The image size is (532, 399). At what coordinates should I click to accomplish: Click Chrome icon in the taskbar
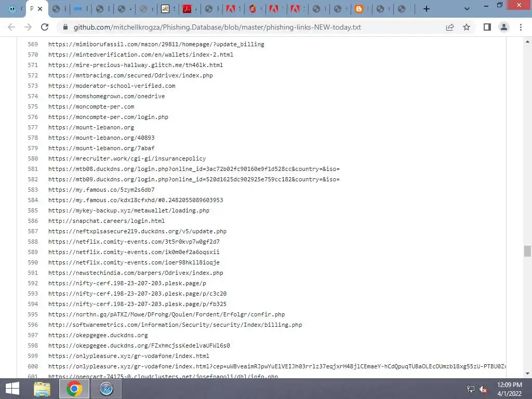74,389
